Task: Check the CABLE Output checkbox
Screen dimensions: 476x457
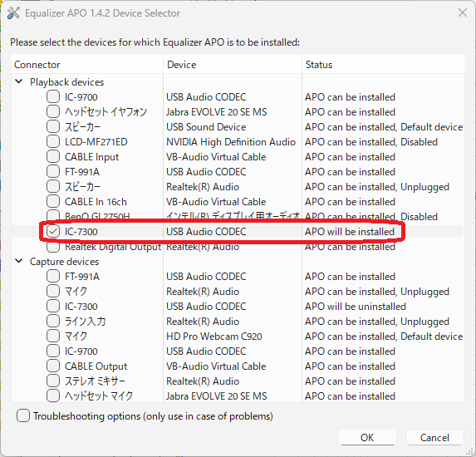Action: tap(53, 366)
